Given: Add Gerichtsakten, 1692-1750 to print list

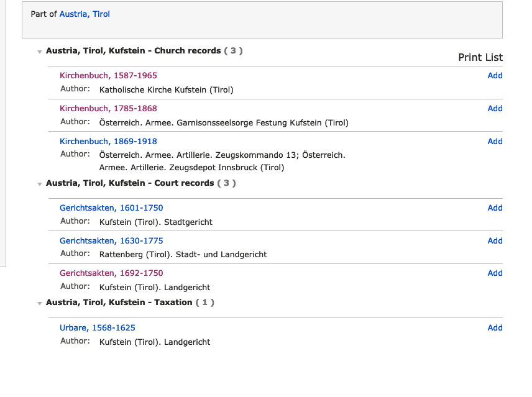Looking at the screenshot, I should [x=495, y=273].
